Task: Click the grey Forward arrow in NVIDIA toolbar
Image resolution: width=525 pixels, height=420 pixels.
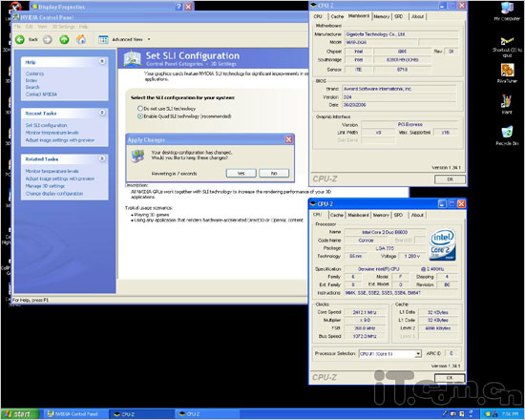Action: pyautogui.click(x=48, y=39)
